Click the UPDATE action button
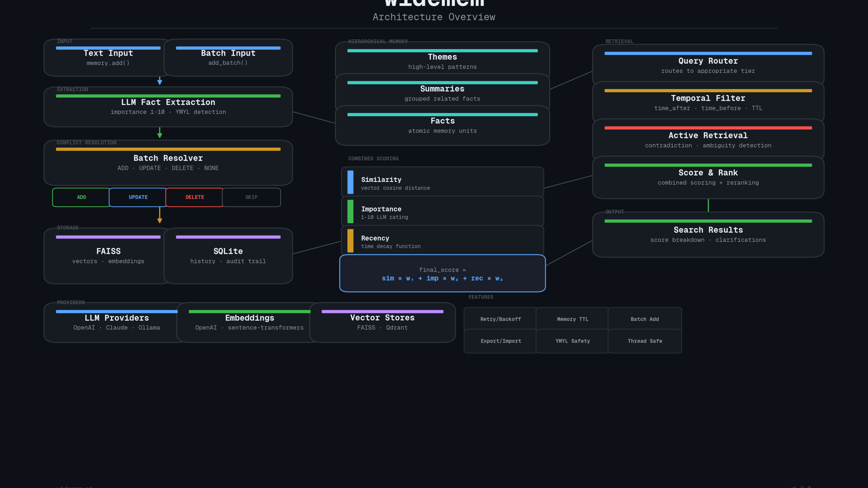This screenshot has height=488, width=868. (x=138, y=197)
